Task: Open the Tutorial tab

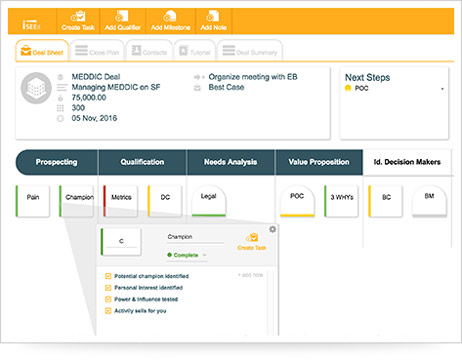Action: [x=195, y=51]
